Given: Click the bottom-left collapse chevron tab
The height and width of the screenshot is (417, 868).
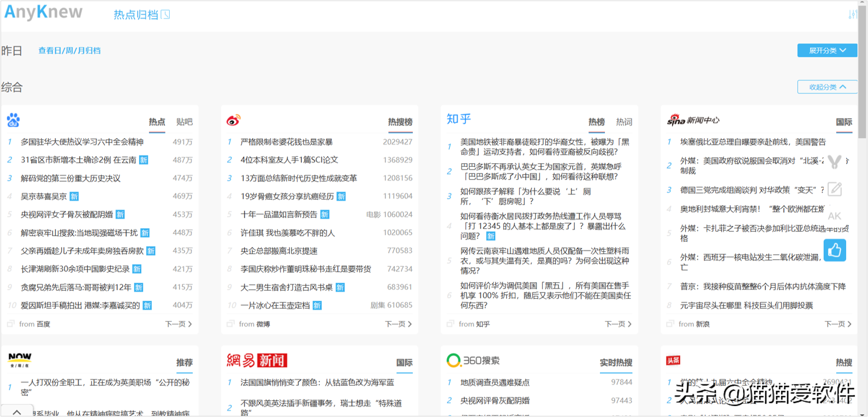Looking at the screenshot, I should pyautogui.click(x=17, y=412).
